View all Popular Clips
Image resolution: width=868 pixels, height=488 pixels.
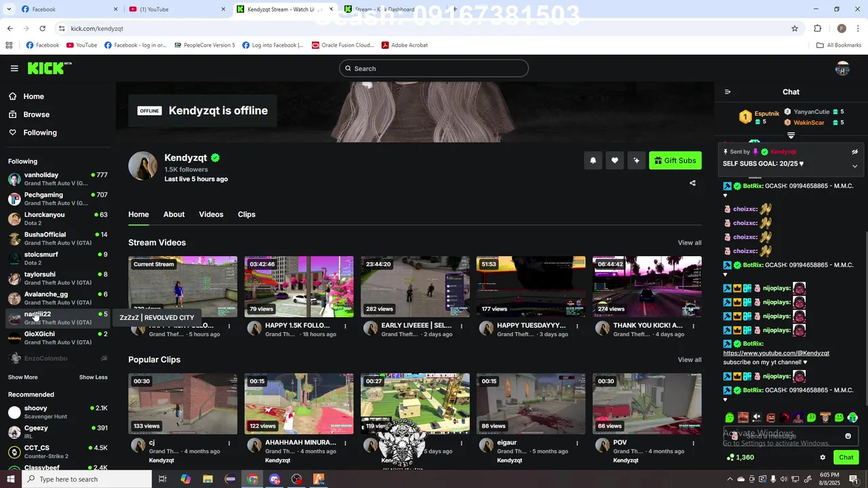(689, 360)
